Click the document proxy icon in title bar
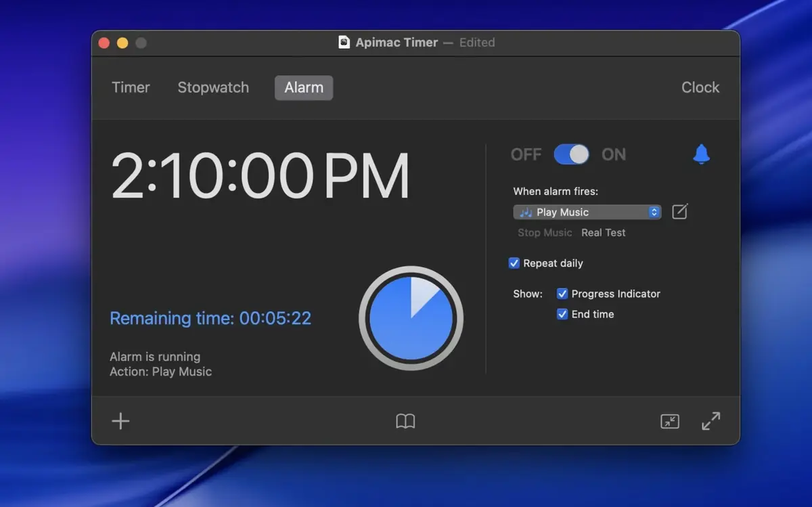This screenshot has height=507, width=812. click(x=344, y=42)
